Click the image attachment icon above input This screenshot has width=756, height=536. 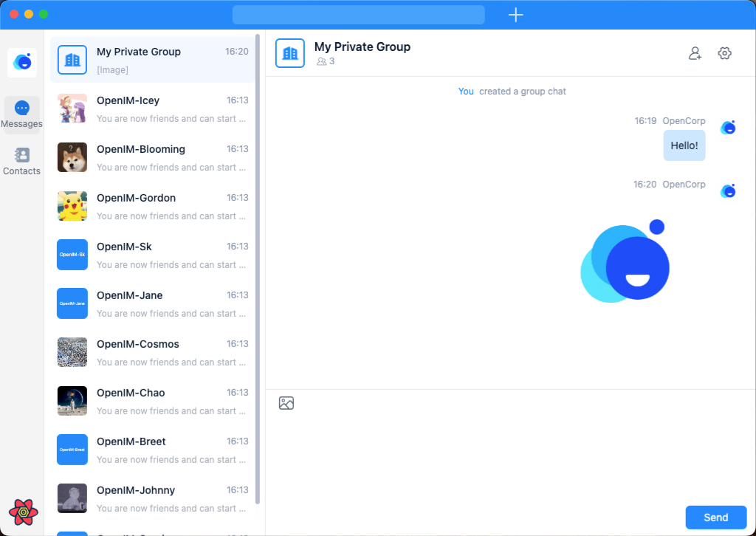pyautogui.click(x=286, y=403)
